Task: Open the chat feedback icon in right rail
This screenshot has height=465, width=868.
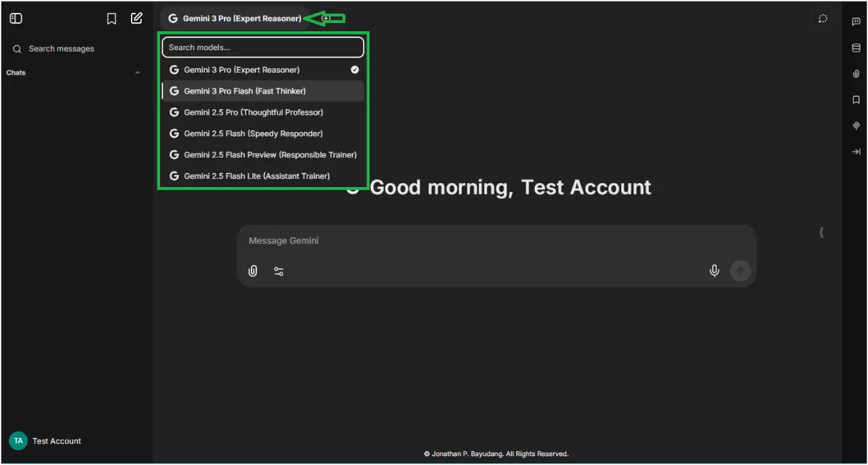Action: tap(856, 22)
